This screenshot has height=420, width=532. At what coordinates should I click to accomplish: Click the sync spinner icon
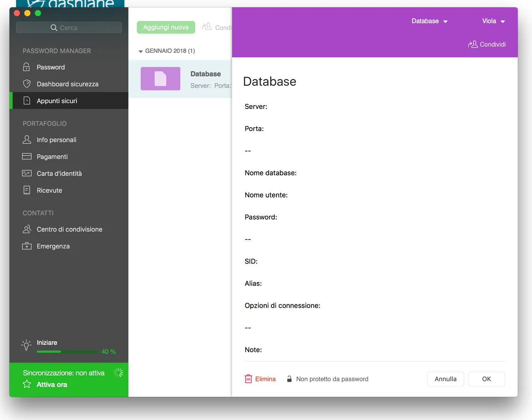point(118,373)
